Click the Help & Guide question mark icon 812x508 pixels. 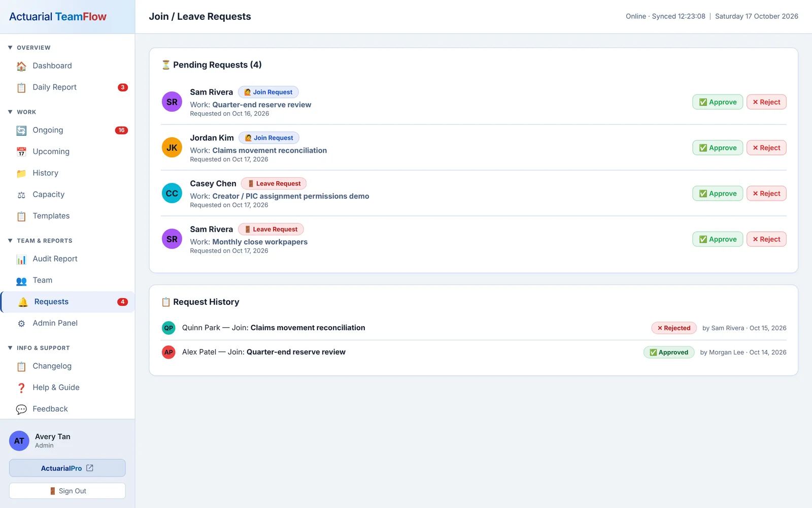21,388
